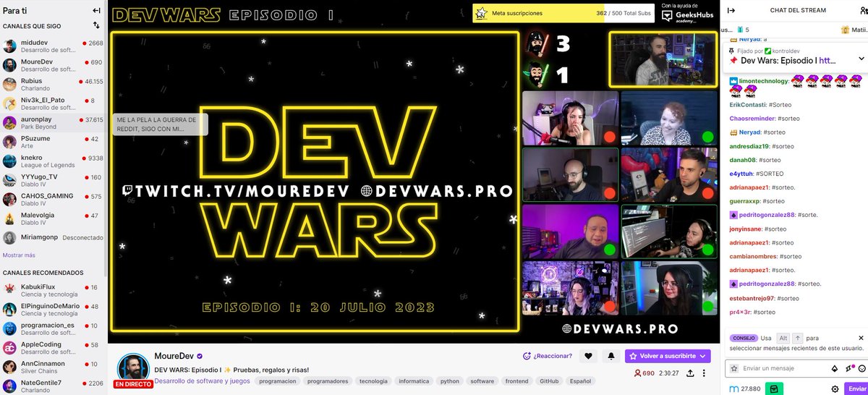Click the heart follow icon
Screen dimensions: 868x395
(x=589, y=356)
